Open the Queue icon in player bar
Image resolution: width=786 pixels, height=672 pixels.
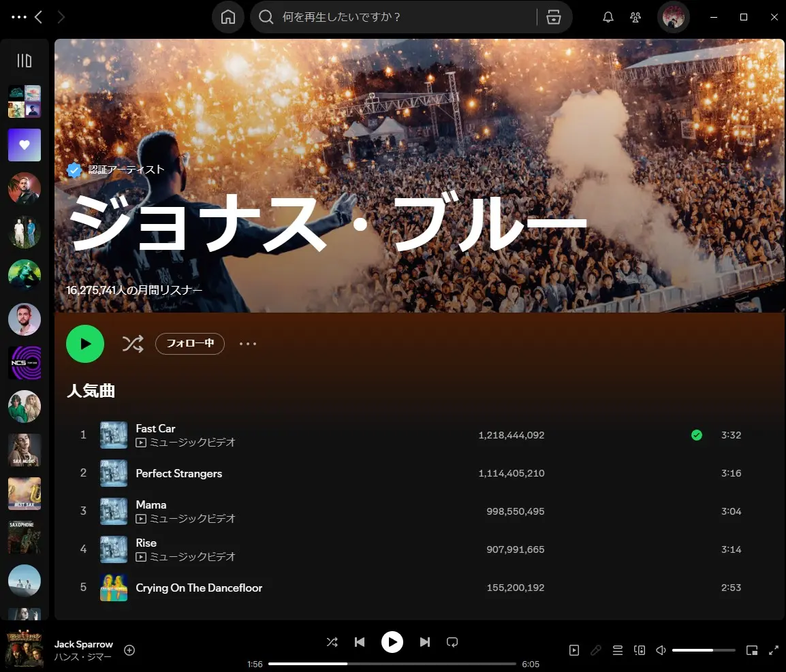[618, 650]
